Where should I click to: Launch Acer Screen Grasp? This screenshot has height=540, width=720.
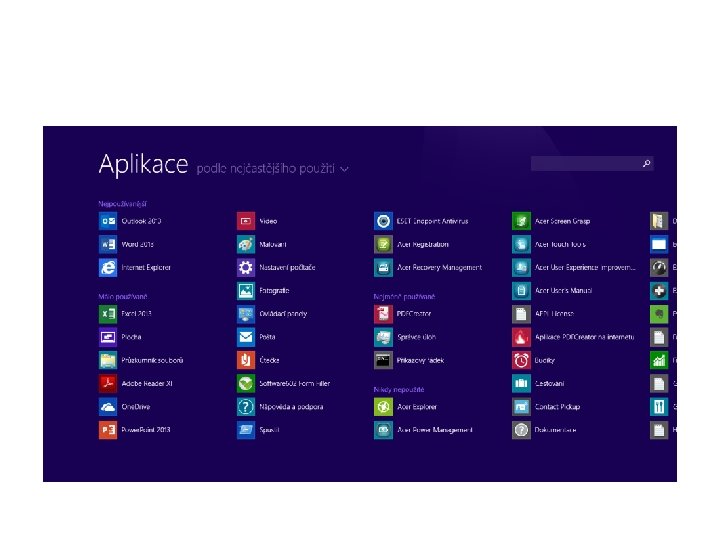click(x=551, y=221)
